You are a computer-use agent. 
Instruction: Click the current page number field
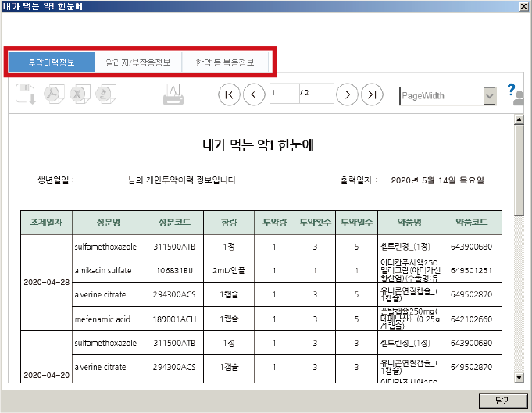pyautogui.click(x=284, y=93)
